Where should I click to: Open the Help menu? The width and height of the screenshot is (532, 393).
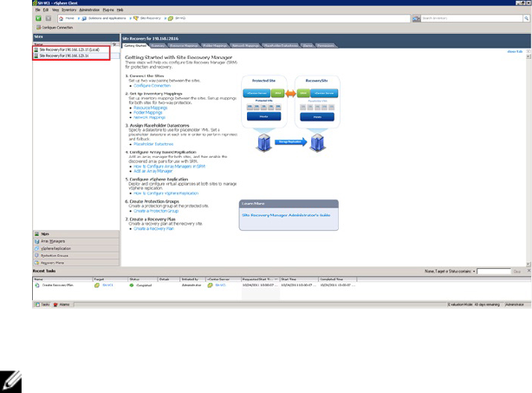(x=120, y=10)
